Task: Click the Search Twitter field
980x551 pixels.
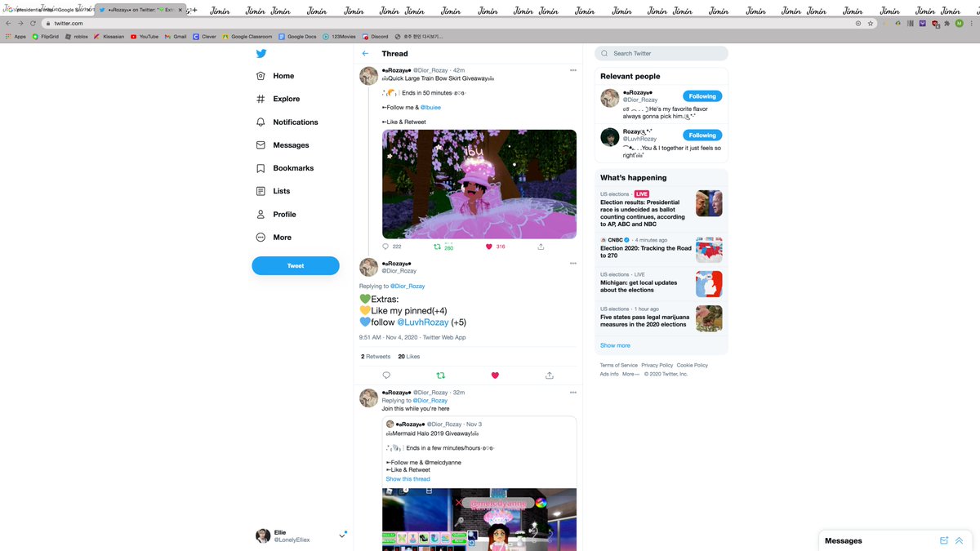Action: pos(661,53)
